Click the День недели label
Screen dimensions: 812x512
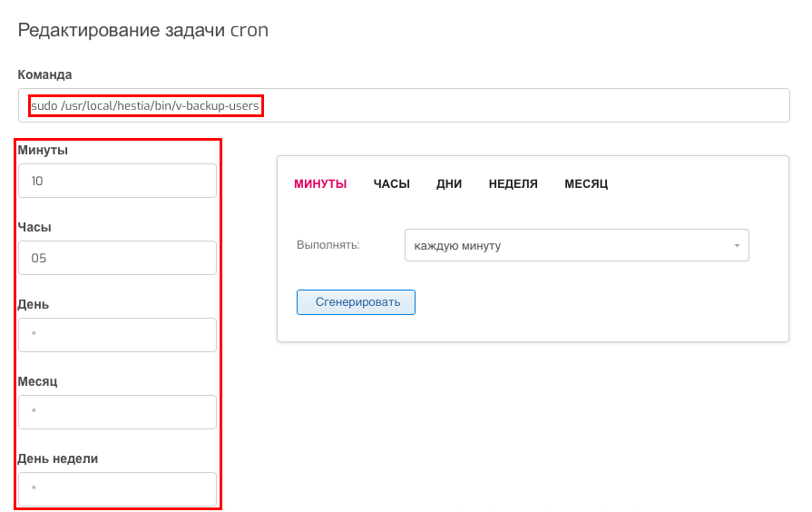tap(58, 458)
